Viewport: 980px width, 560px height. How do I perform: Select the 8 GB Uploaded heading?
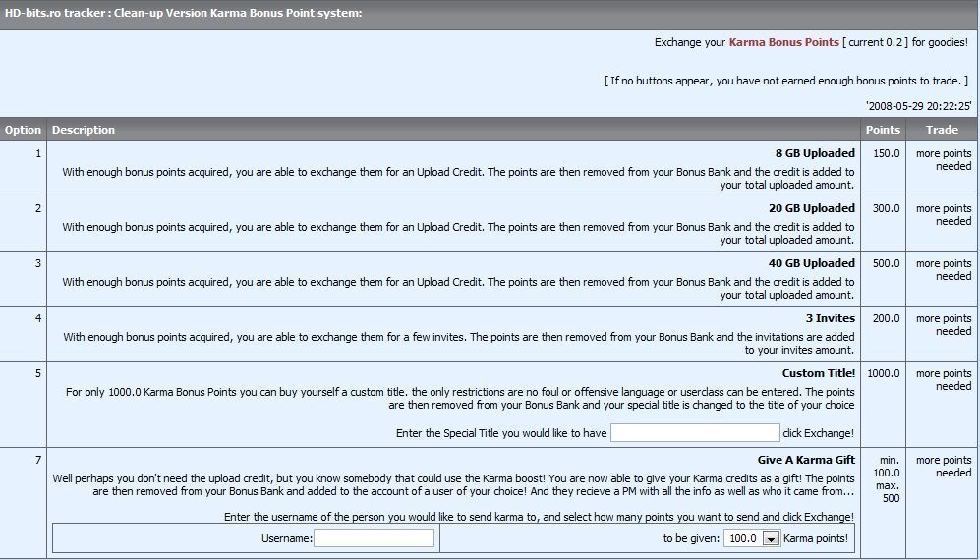coord(815,153)
